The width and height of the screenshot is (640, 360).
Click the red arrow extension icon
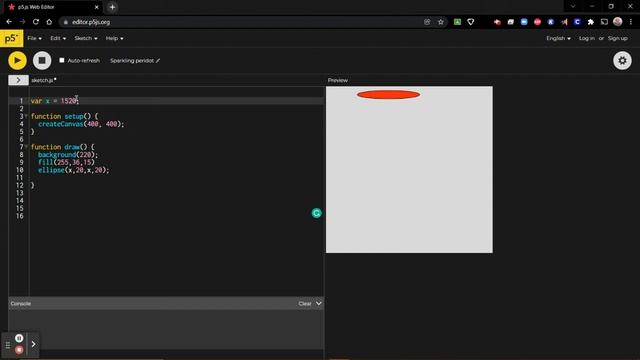pos(497,22)
